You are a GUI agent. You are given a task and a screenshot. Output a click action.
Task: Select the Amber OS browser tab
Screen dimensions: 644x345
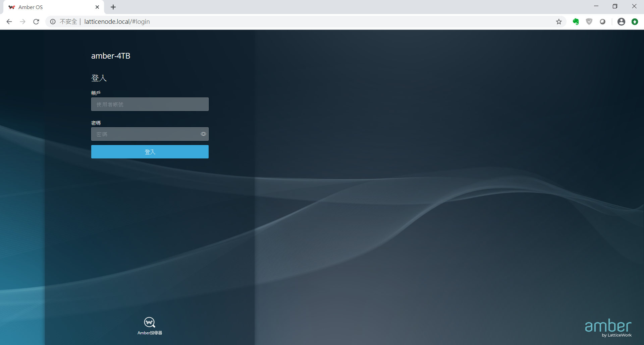point(54,7)
